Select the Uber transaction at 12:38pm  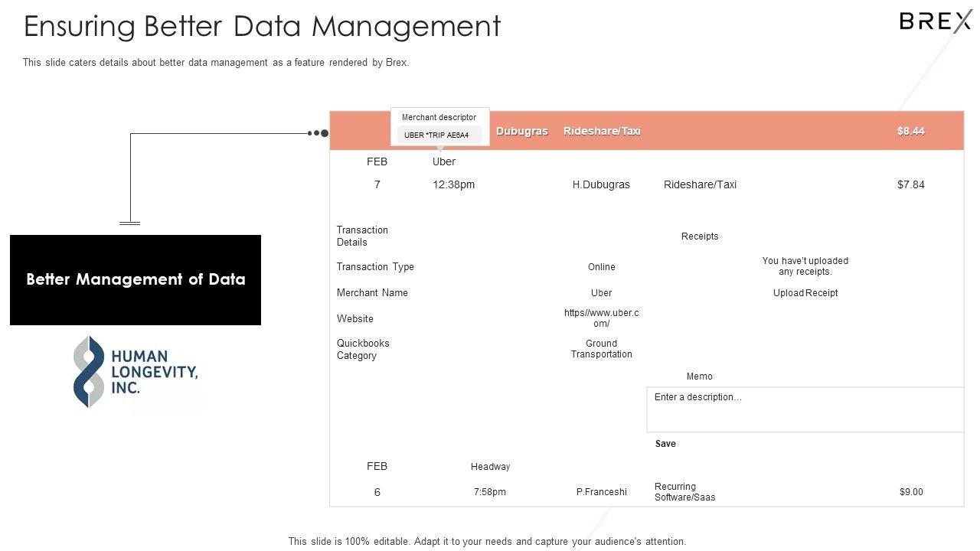(453, 184)
